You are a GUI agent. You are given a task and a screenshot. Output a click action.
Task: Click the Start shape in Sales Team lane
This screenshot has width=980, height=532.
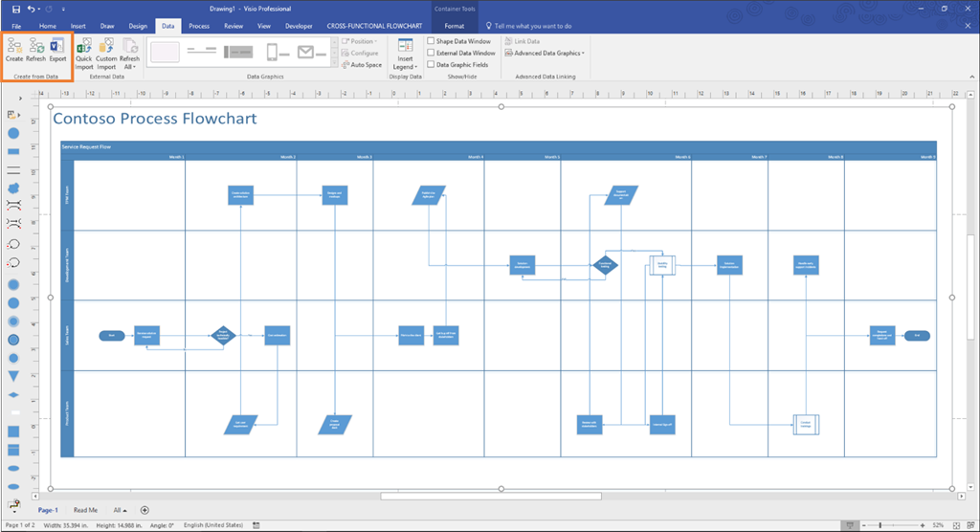coord(112,336)
